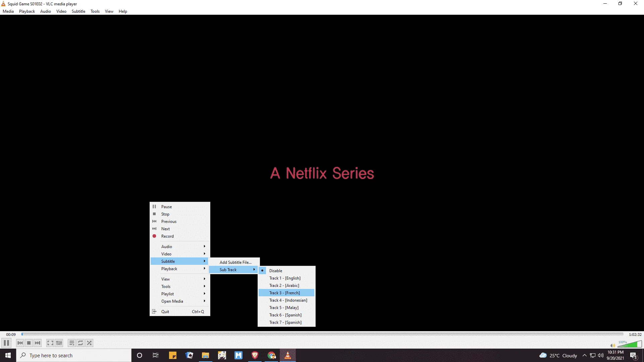
Task: Click Add Subtitle File... option
Action: point(234,262)
